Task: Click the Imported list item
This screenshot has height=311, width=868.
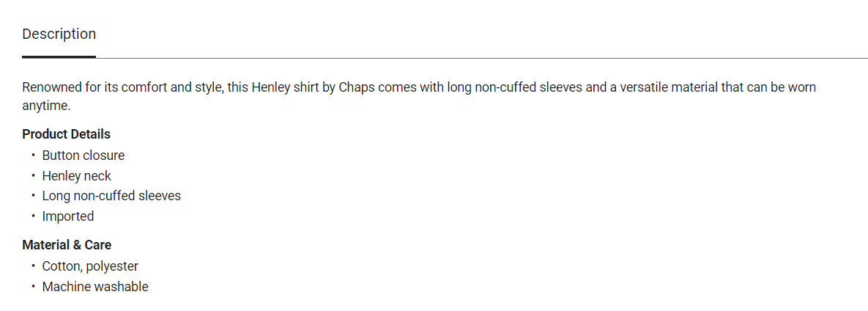Action: tap(67, 216)
